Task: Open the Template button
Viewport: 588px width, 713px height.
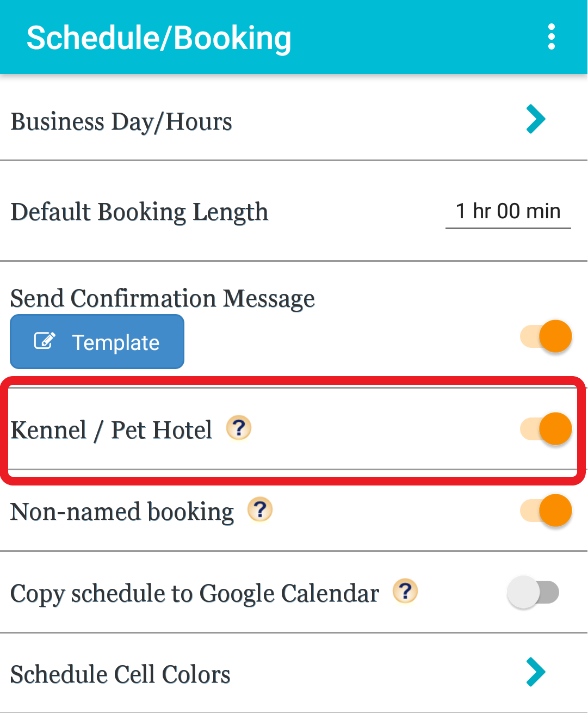Action: (97, 342)
